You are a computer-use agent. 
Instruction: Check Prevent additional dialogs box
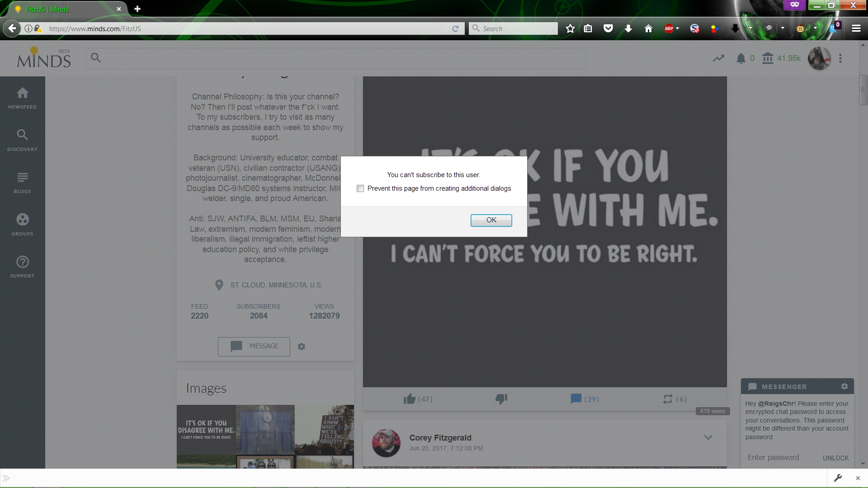(360, 188)
